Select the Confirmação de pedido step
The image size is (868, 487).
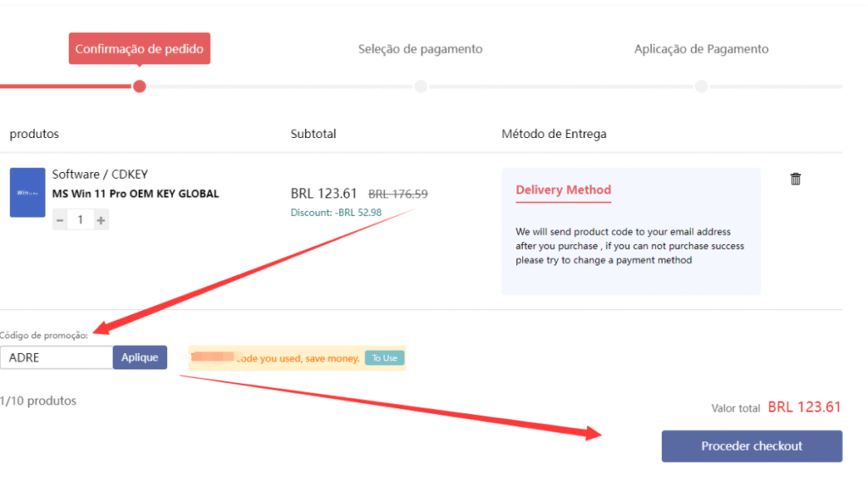coord(140,49)
